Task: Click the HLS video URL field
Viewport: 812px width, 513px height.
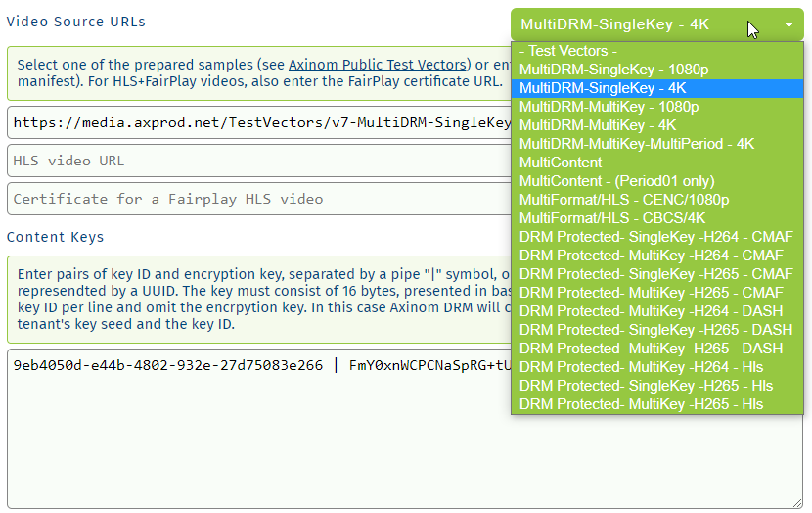Action: point(254,162)
